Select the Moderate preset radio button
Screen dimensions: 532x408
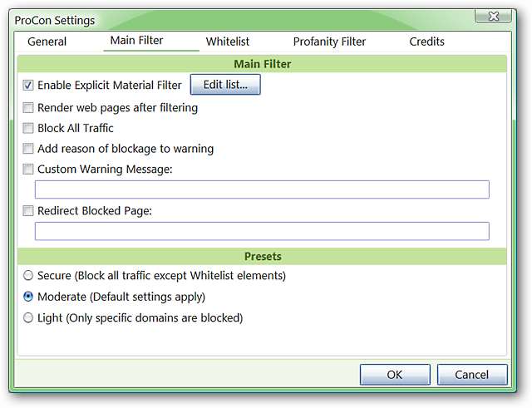28,297
